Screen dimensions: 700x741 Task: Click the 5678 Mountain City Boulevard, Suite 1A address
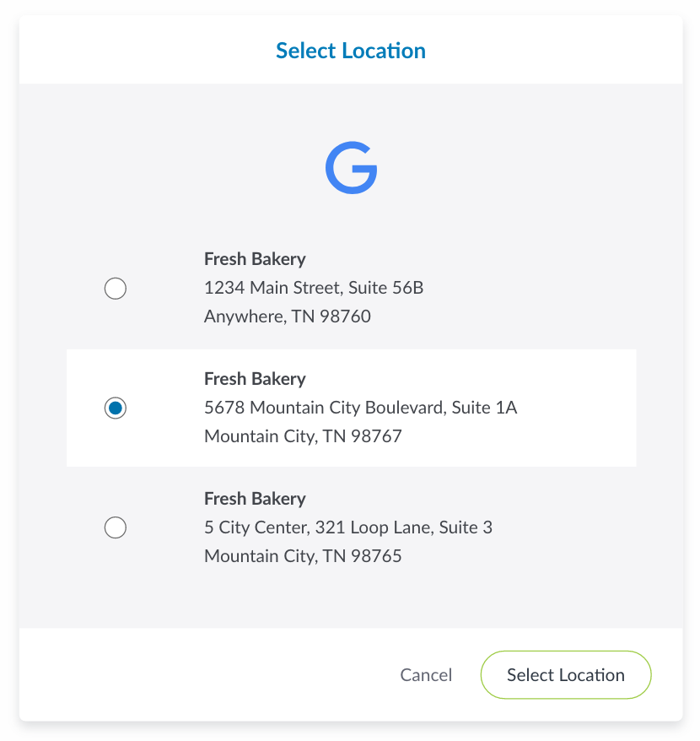tap(360, 408)
